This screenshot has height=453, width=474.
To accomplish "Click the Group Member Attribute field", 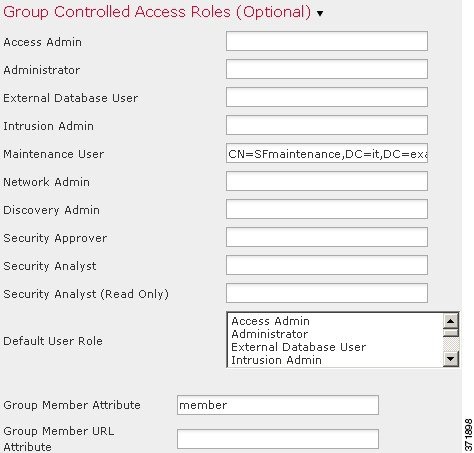I will (x=278, y=405).
